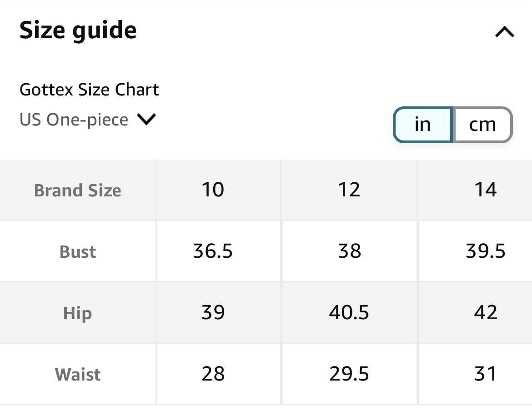Click the Size guide heading
Screen dimensions: 532x416
pyautogui.click(x=78, y=30)
